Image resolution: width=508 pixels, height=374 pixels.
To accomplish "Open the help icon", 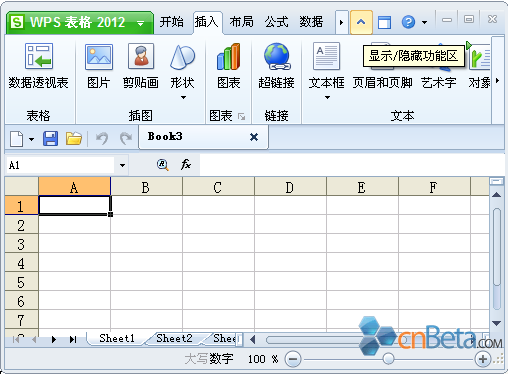I will 408,22.
